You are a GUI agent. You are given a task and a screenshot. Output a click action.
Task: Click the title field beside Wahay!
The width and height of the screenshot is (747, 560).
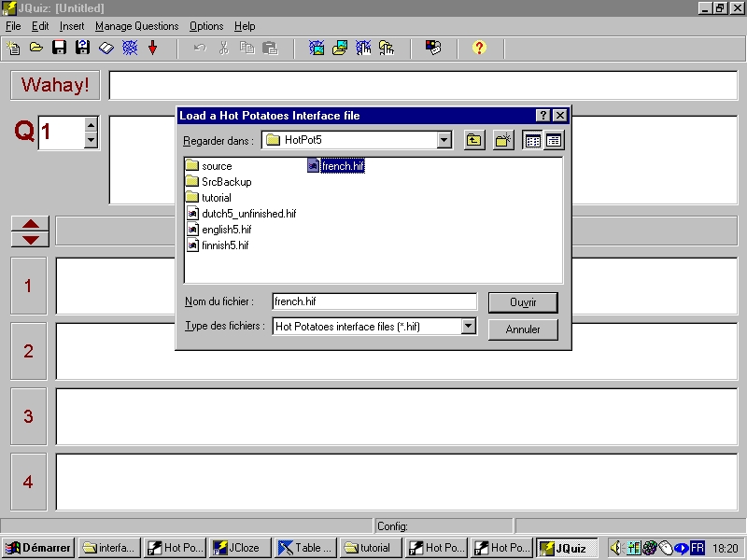423,85
